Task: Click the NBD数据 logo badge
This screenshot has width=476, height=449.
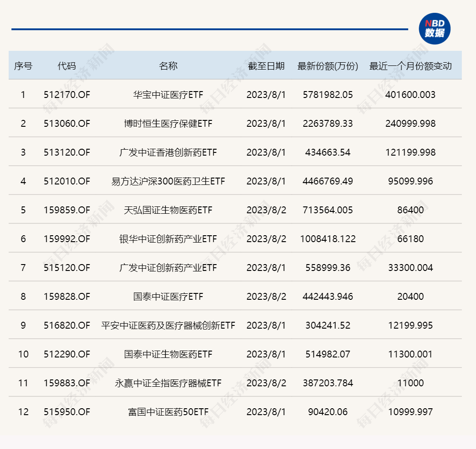Action: (434, 29)
